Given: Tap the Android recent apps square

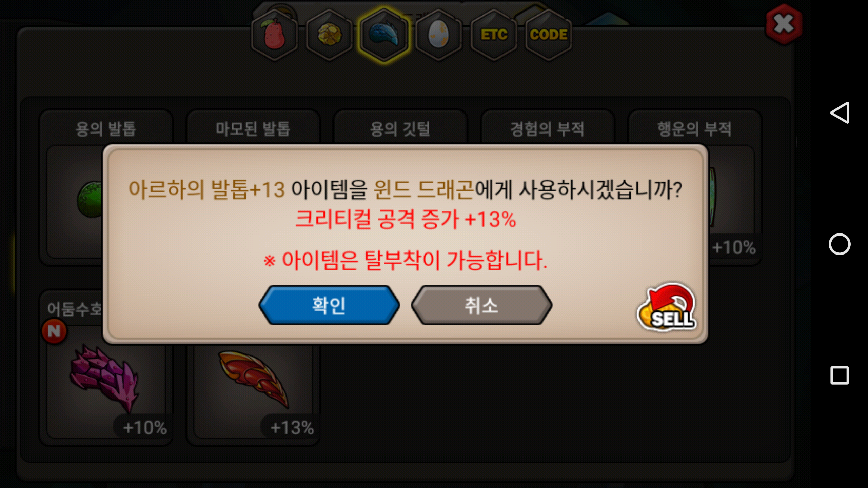Looking at the screenshot, I should 840,375.
